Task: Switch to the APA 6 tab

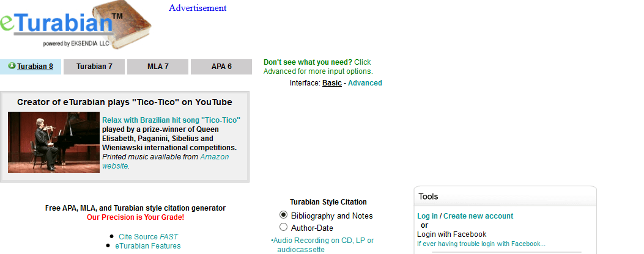Action: (221, 67)
